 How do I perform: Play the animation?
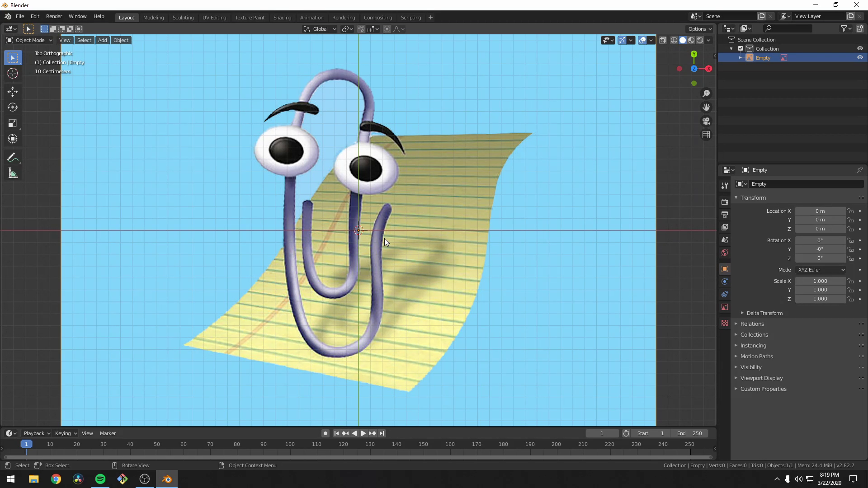coord(363,433)
